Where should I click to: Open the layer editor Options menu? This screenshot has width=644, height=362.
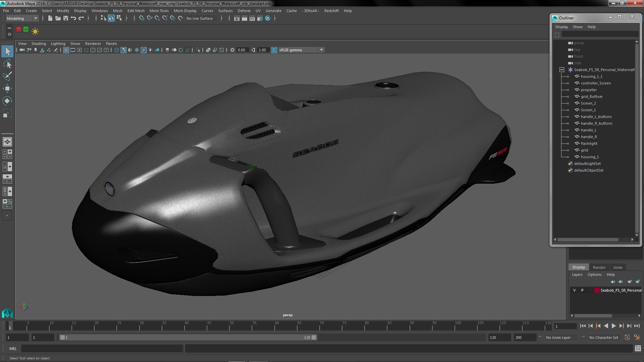click(x=594, y=275)
